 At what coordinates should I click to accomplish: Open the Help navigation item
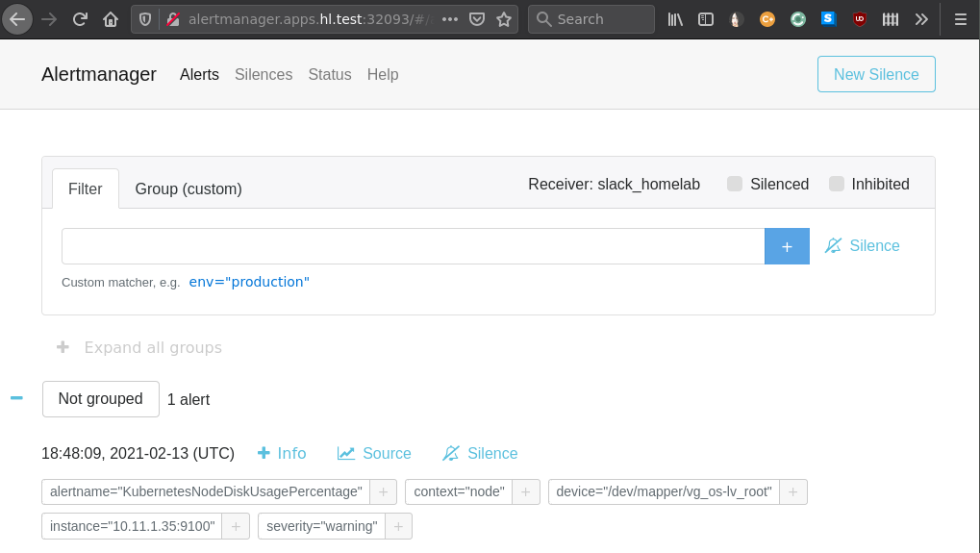click(383, 74)
